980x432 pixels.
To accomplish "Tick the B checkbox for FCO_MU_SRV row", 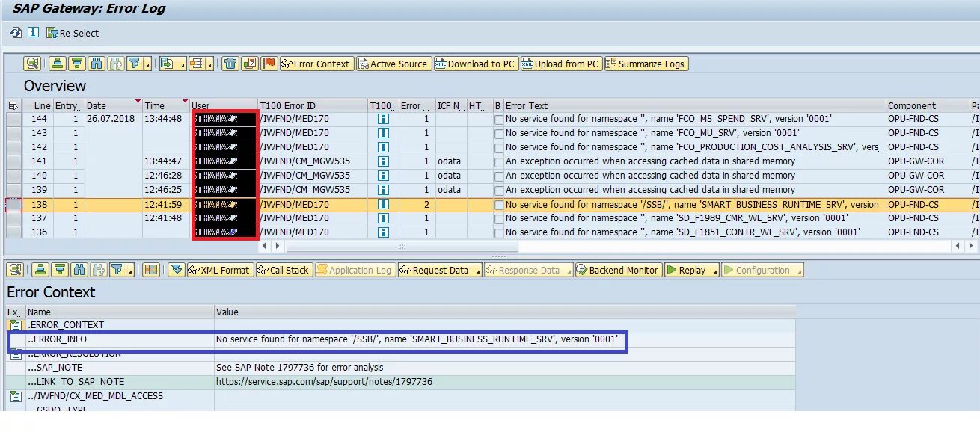I will (499, 133).
